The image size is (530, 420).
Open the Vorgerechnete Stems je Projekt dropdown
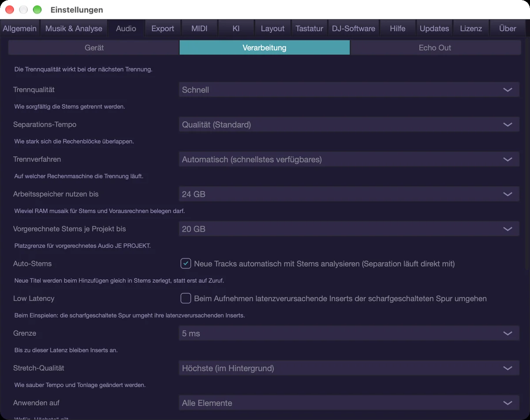point(349,229)
